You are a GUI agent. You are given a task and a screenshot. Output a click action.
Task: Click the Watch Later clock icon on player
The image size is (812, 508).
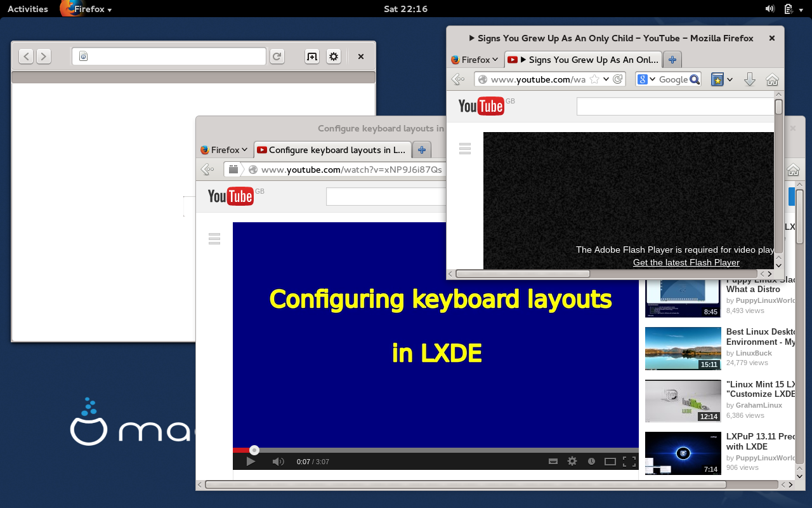[591, 462]
